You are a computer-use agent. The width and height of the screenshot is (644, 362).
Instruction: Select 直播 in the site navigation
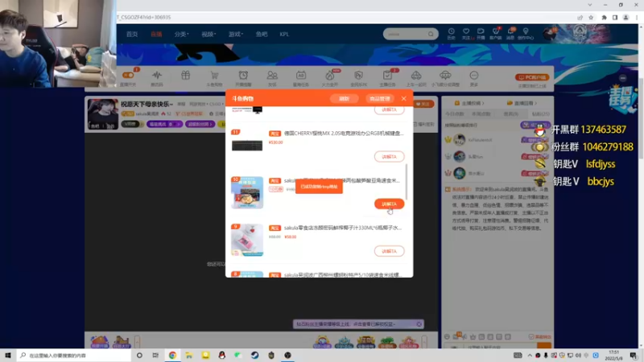156,34
